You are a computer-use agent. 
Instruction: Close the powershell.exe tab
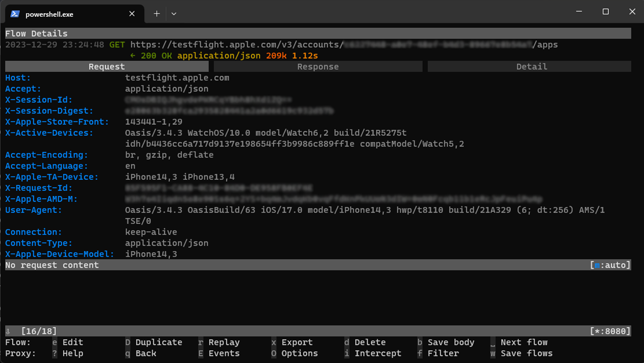(x=132, y=14)
